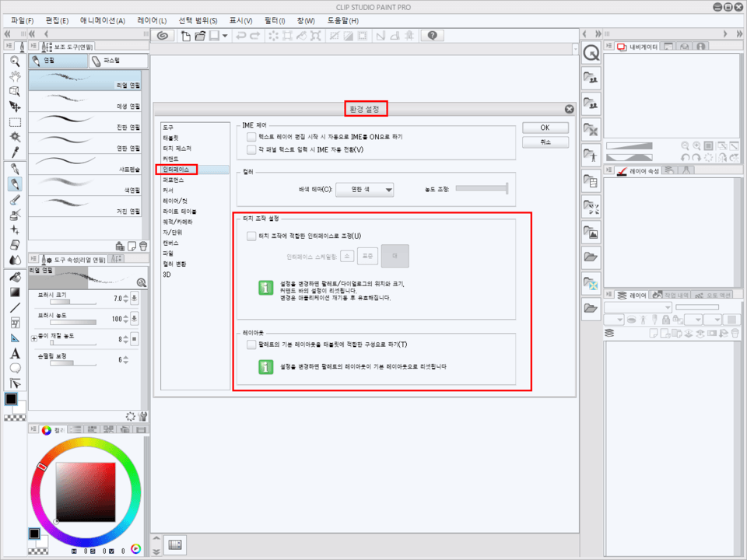Switch to the 레이어 속성 tab

click(637, 170)
